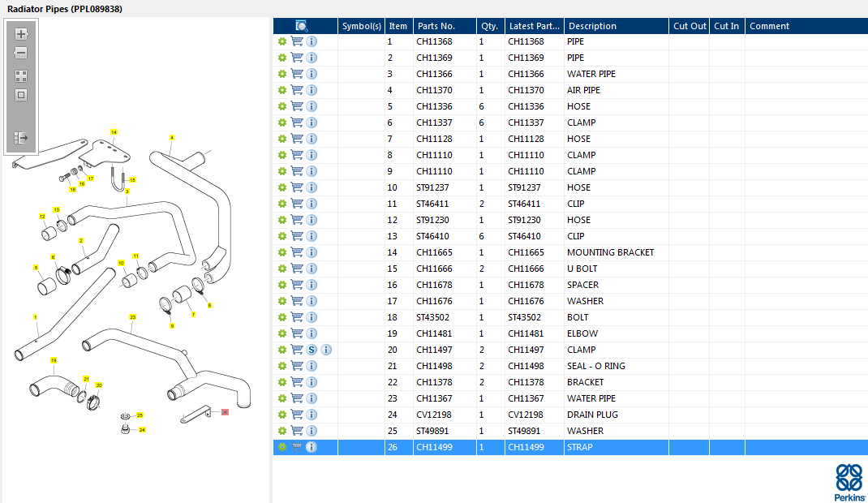Click the Item column header
This screenshot has height=503, width=868.
[397, 26]
